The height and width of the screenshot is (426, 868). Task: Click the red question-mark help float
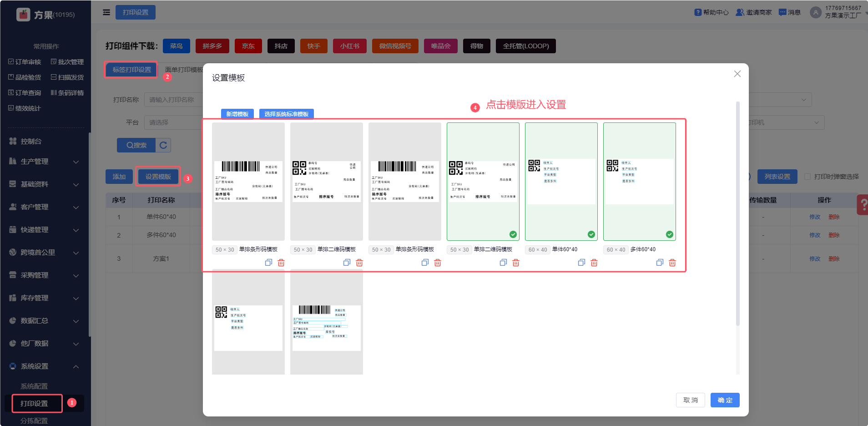point(863,205)
